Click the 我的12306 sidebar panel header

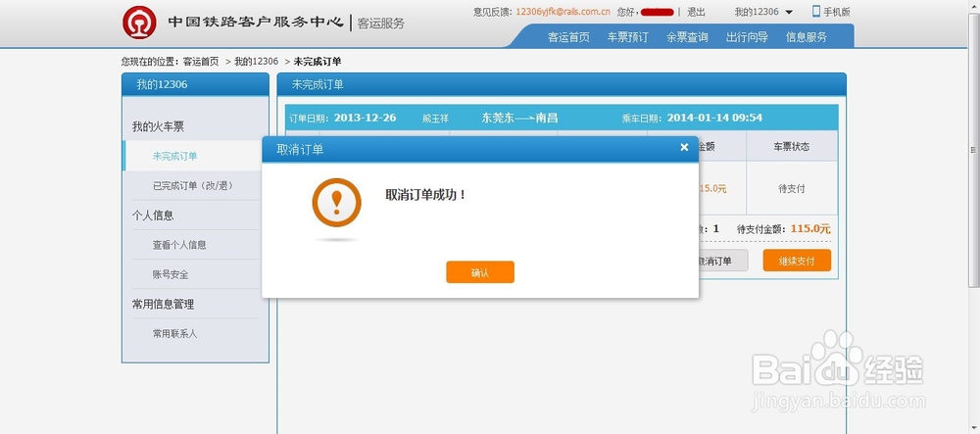(195, 84)
